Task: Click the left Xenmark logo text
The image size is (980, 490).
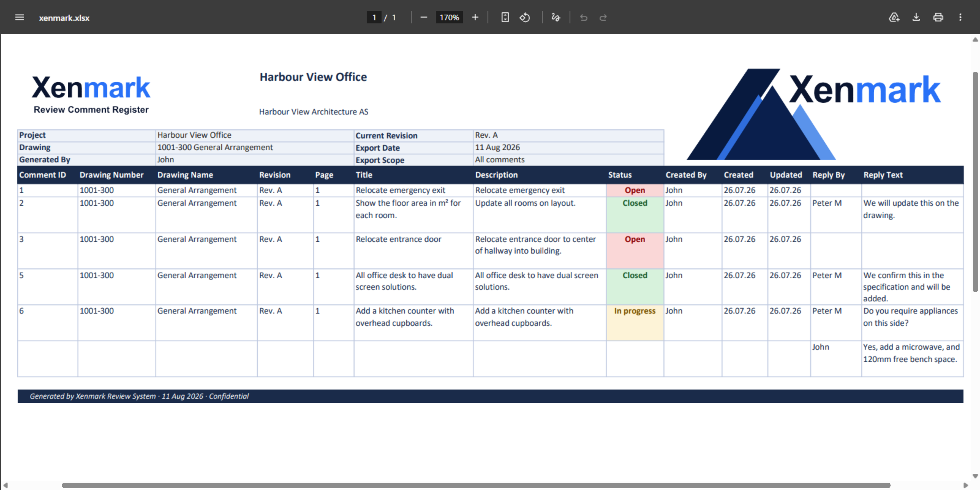Action: (91, 88)
